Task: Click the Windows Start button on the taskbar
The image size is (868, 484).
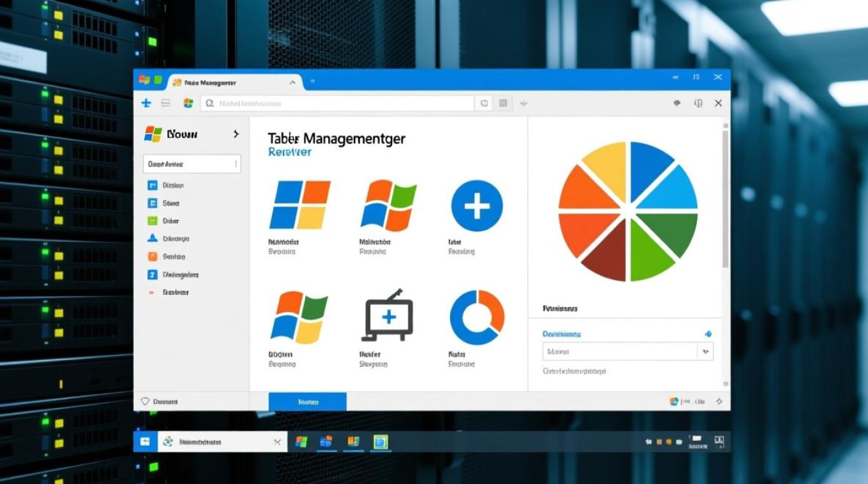Action: pyautogui.click(x=145, y=441)
